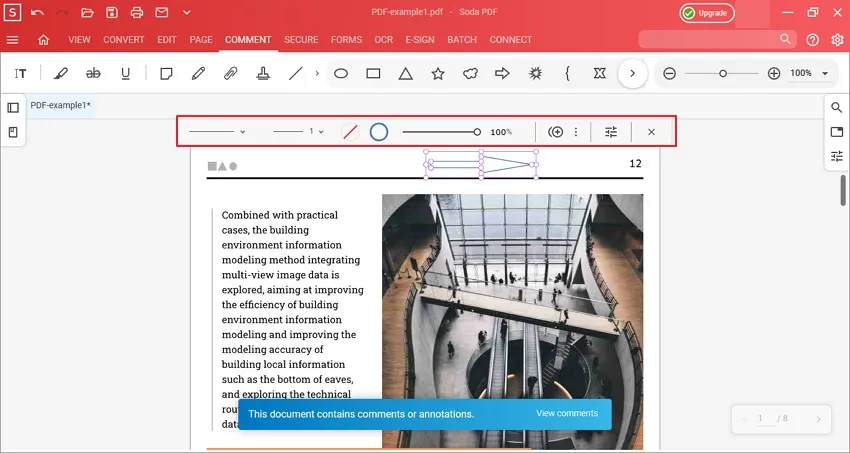Select the OCR tab
850x453 pixels.
click(383, 40)
